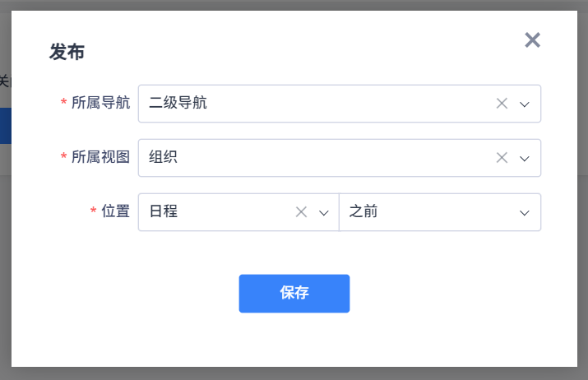
Task: Click the 二级导航 text in the field
Action: coord(178,104)
